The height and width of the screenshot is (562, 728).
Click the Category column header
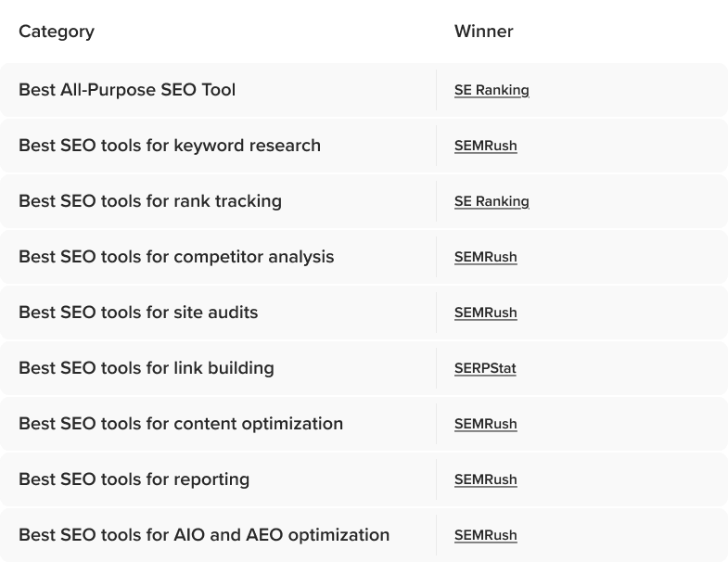click(57, 32)
